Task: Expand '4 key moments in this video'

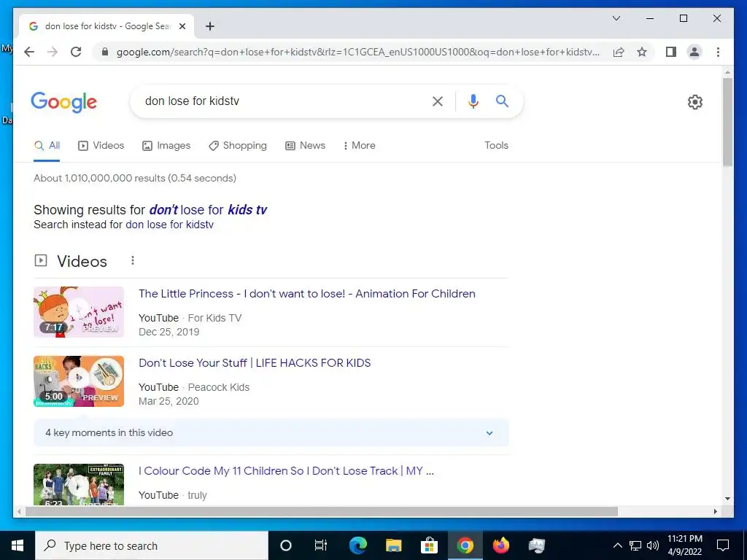Action: point(271,433)
